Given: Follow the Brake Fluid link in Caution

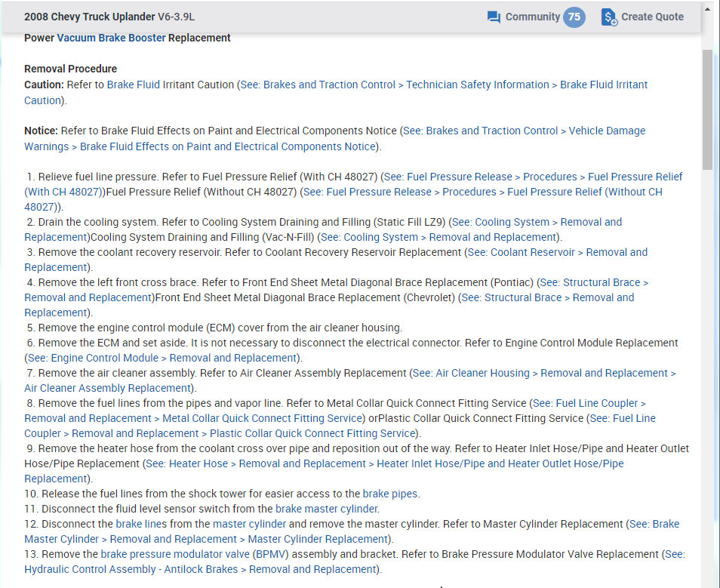Looking at the screenshot, I should pos(134,85).
